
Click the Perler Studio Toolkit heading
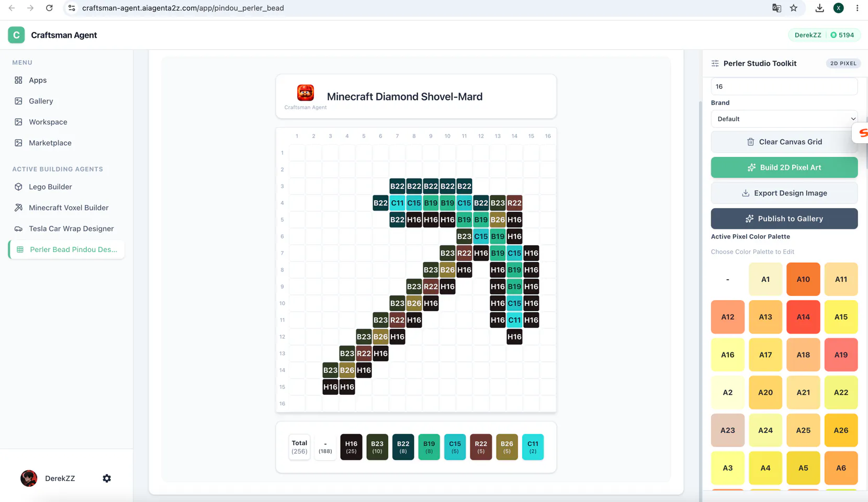[x=760, y=63]
